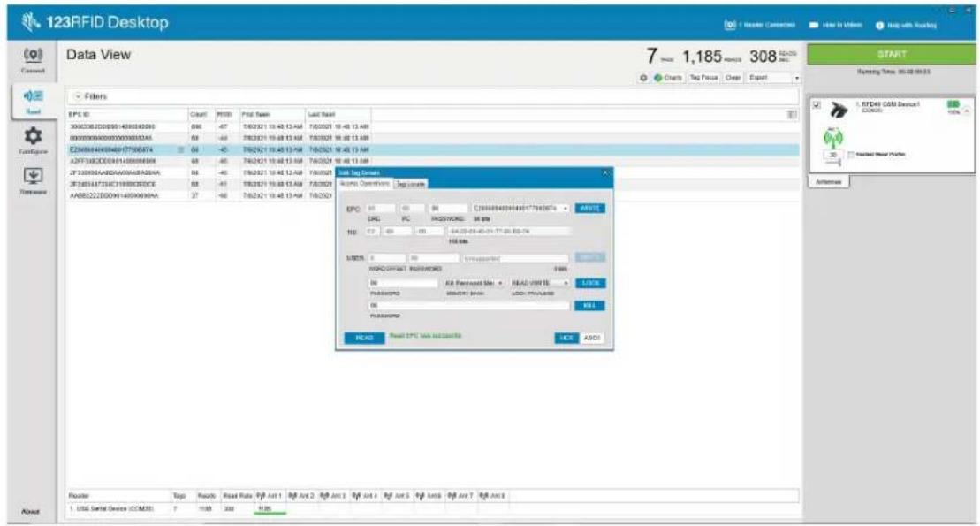The width and height of the screenshot is (980, 526).
Task: Open the Export dropdown
Action: [774, 78]
